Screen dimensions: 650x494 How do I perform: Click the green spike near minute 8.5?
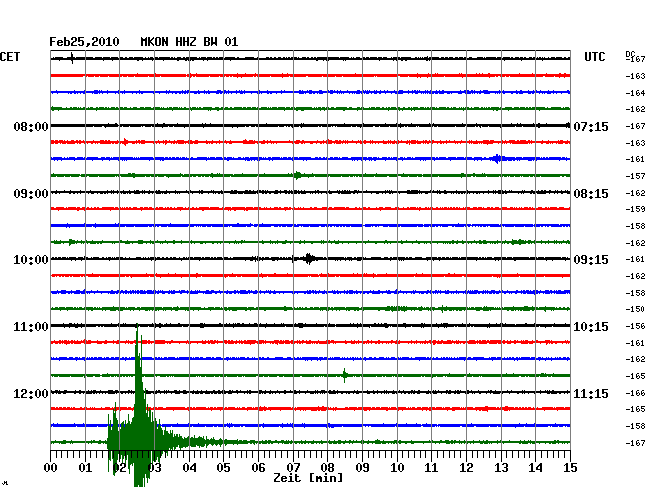345,375
